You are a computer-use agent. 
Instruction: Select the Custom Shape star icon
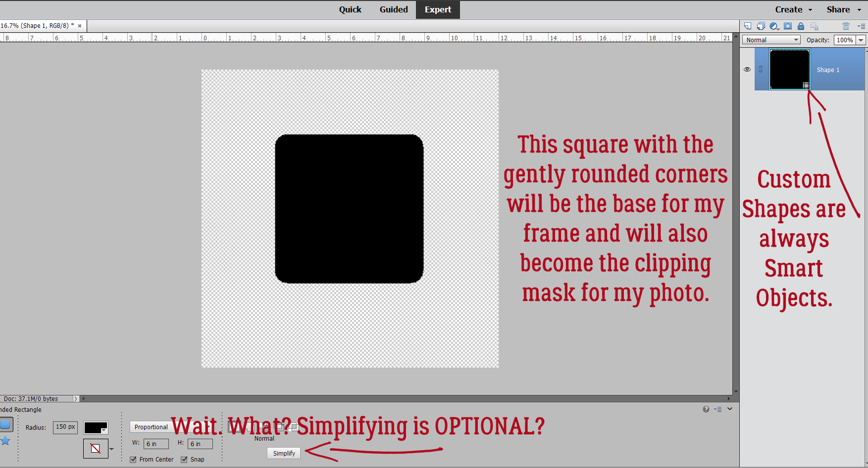click(5, 440)
